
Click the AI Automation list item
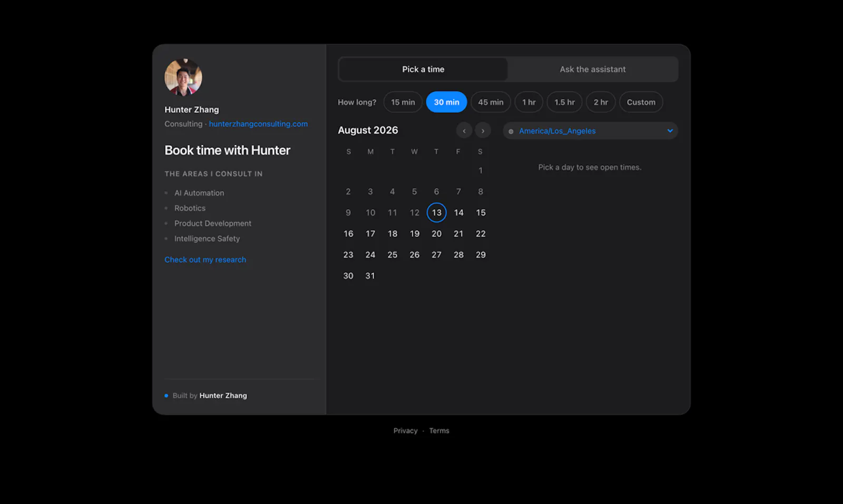199,193
